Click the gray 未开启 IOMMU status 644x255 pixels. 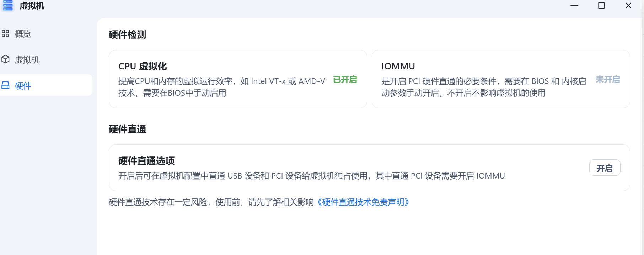click(608, 80)
